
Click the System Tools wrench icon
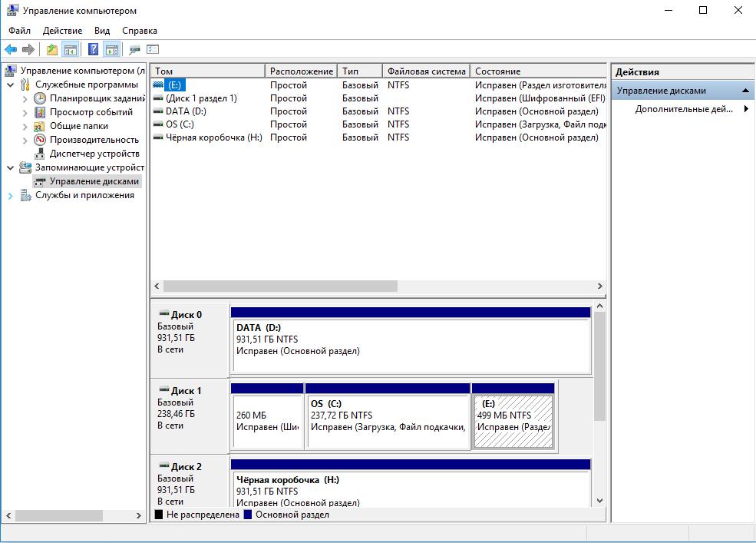click(x=25, y=84)
